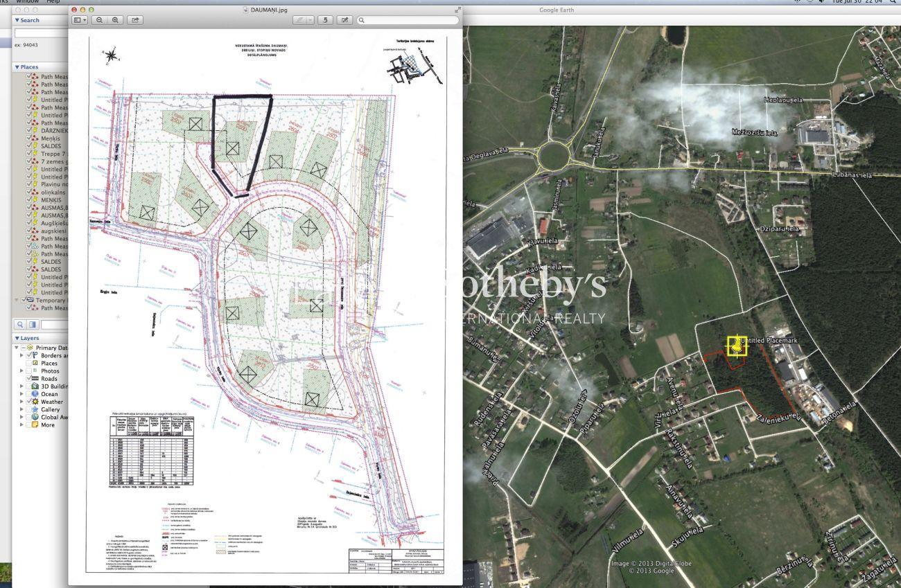The height and width of the screenshot is (588, 901).
Task: Click the zoom in button in Preview
Action: [x=115, y=21]
